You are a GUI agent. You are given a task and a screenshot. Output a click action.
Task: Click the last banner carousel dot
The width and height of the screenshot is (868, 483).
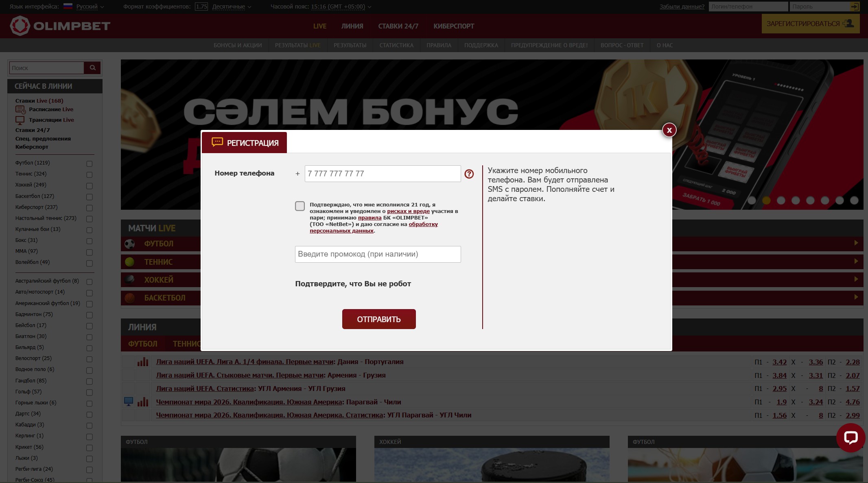pos(854,200)
